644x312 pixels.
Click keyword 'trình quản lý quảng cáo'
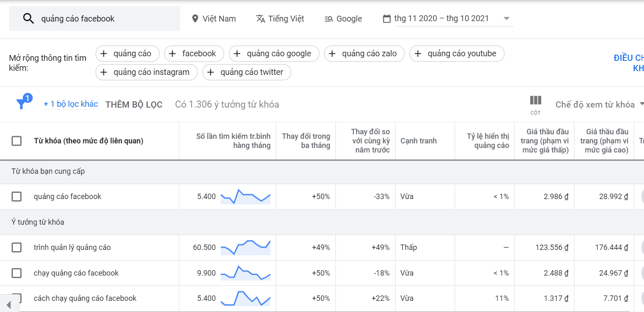tap(72, 247)
